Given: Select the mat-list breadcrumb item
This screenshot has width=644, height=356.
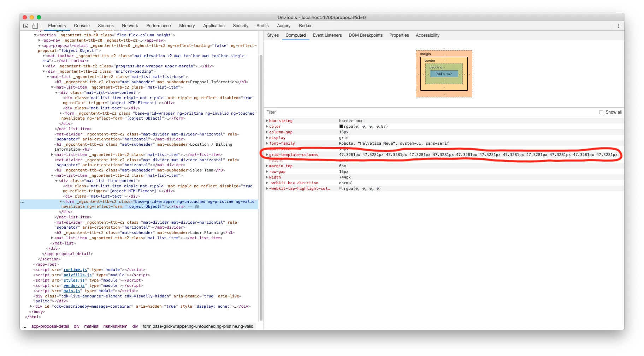Looking at the screenshot, I should pyautogui.click(x=91, y=326).
